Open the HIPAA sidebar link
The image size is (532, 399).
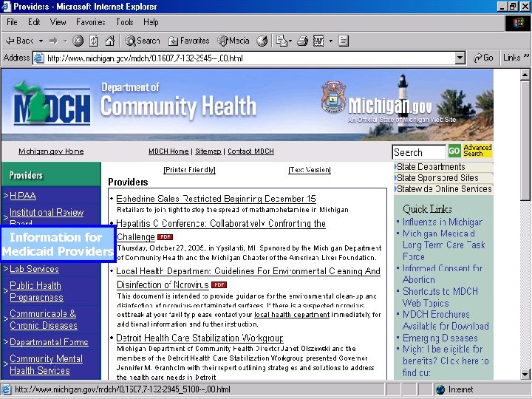coord(23,196)
